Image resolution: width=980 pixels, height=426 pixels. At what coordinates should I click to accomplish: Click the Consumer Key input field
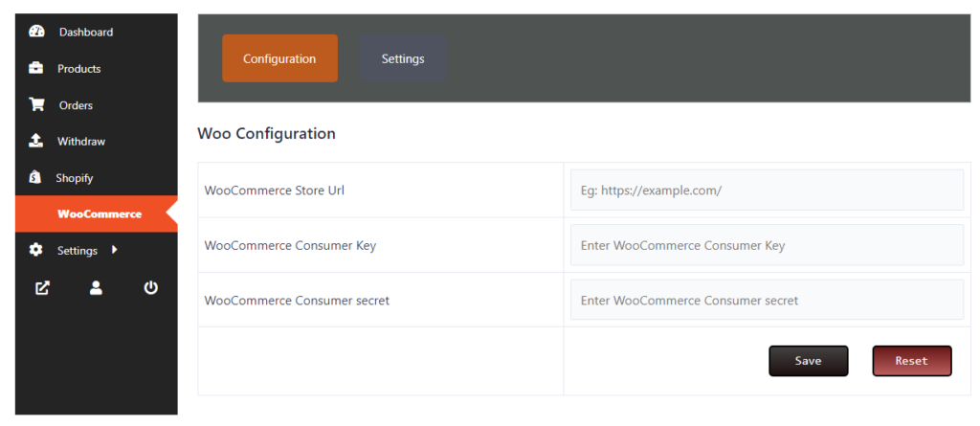click(767, 245)
